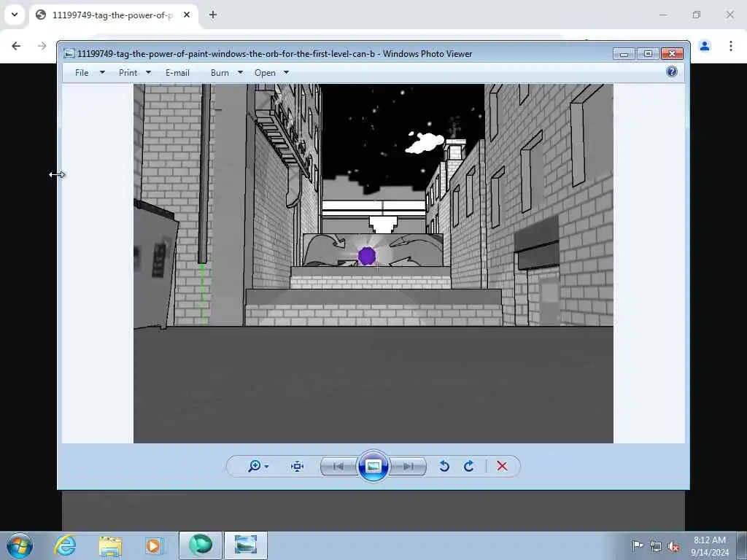Maximize the Windows Photo Viewer window
The height and width of the screenshot is (560, 747).
pyautogui.click(x=648, y=53)
